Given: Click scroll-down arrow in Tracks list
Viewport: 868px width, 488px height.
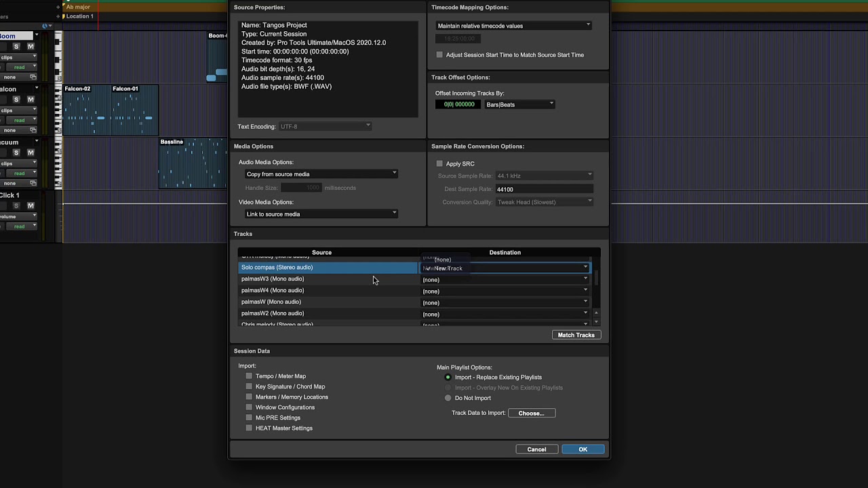Looking at the screenshot, I should [596, 321].
